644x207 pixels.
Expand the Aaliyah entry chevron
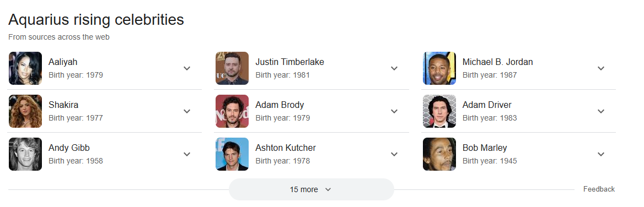pyautogui.click(x=187, y=68)
